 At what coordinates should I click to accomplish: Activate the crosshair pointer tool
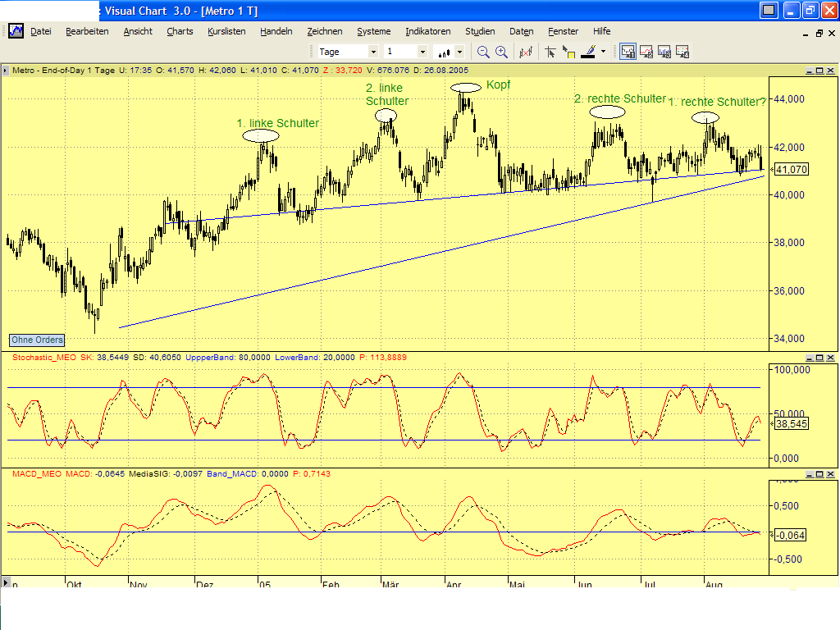pyautogui.click(x=551, y=51)
